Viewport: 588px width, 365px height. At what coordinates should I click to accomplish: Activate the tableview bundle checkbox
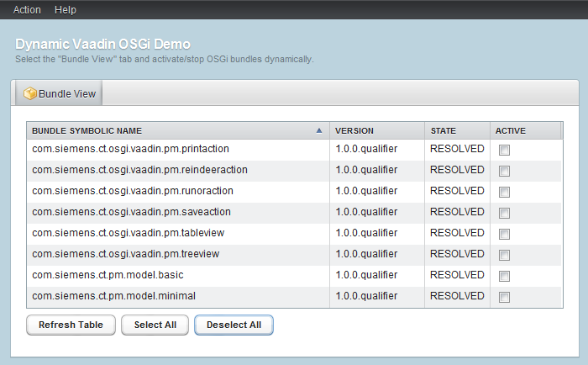click(504, 235)
